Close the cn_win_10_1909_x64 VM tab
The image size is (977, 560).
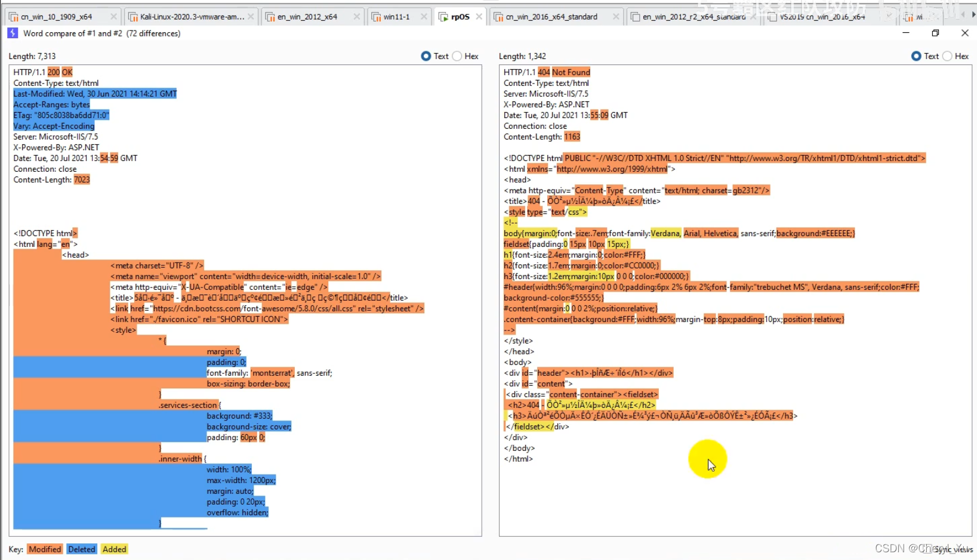[x=113, y=17]
